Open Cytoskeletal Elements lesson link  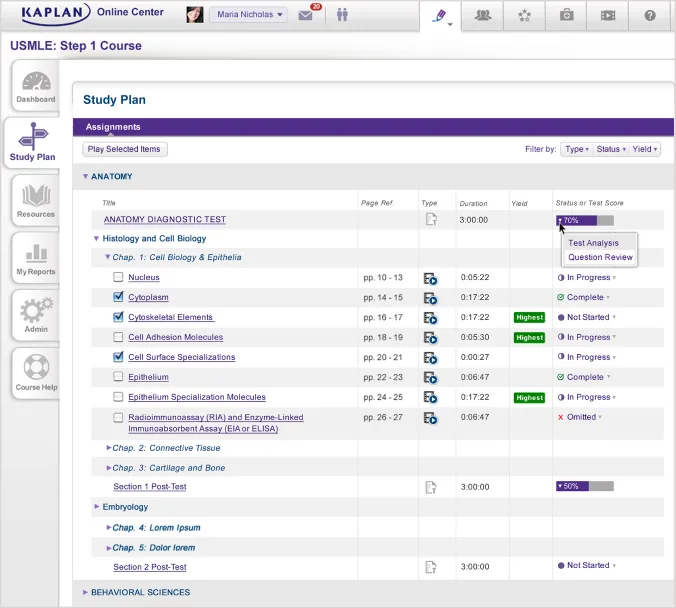coord(171,317)
